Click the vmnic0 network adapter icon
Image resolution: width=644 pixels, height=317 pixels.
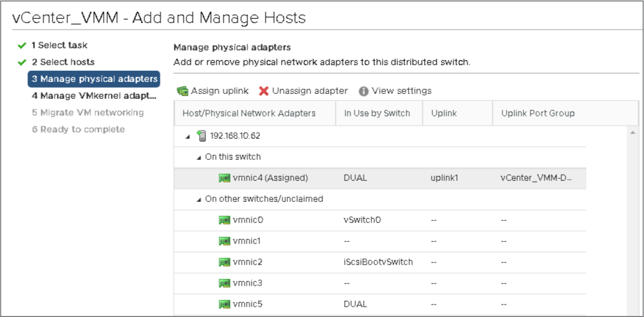tap(224, 220)
